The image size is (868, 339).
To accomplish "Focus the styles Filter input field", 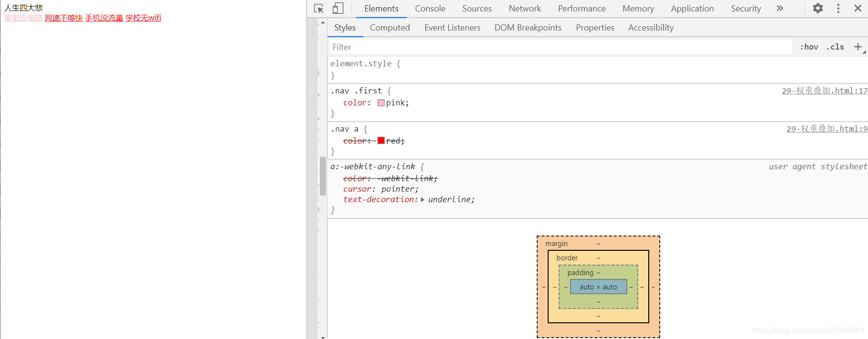I will tap(560, 47).
